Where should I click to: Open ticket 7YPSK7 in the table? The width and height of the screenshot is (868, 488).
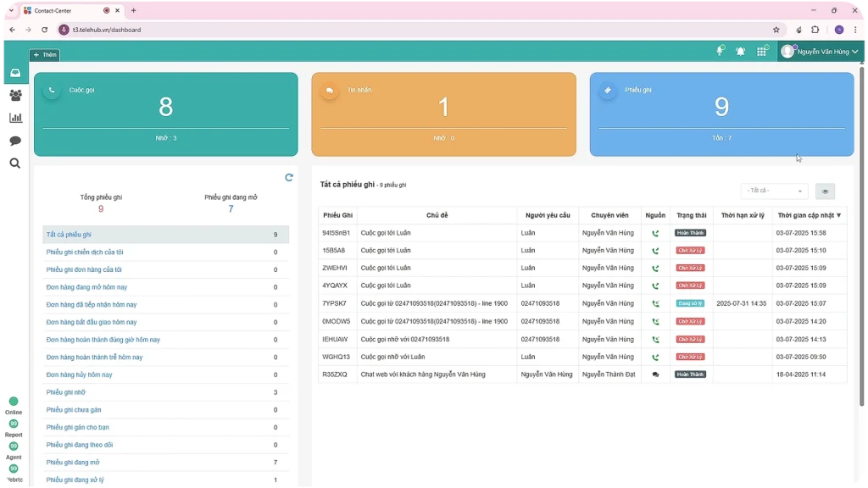pyautogui.click(x=336, y=303)
